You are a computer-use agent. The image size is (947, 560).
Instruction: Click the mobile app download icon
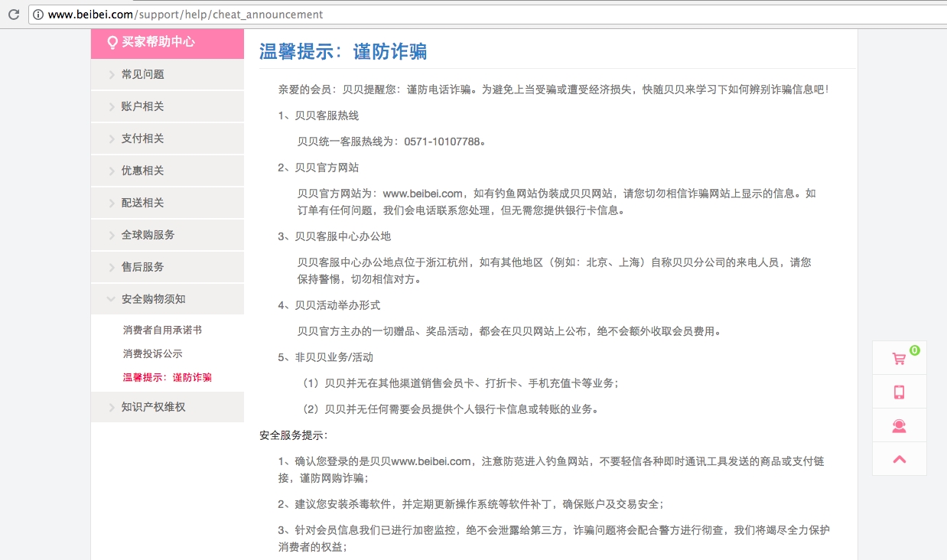coord(899,391)
